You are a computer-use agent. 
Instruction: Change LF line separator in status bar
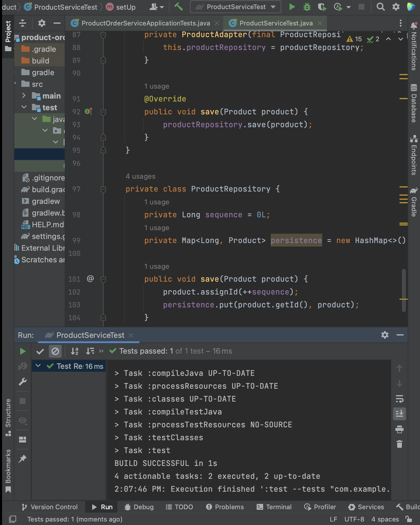[x=333, y=519]
